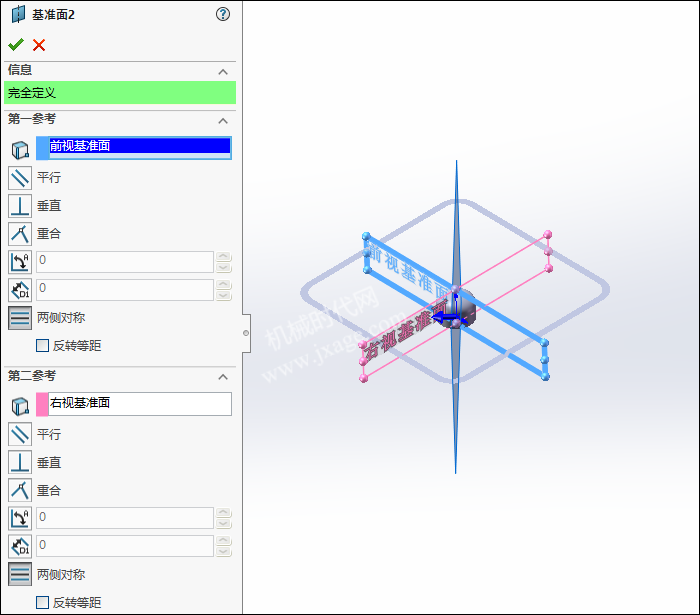Collapse the 第一参考 section
Viewport: 700px width, 615px height.
pos(223,121)
